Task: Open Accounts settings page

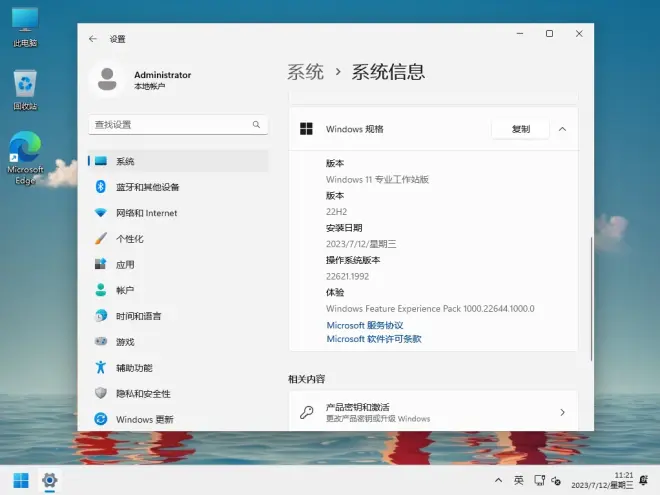Action: pos(125,290)
